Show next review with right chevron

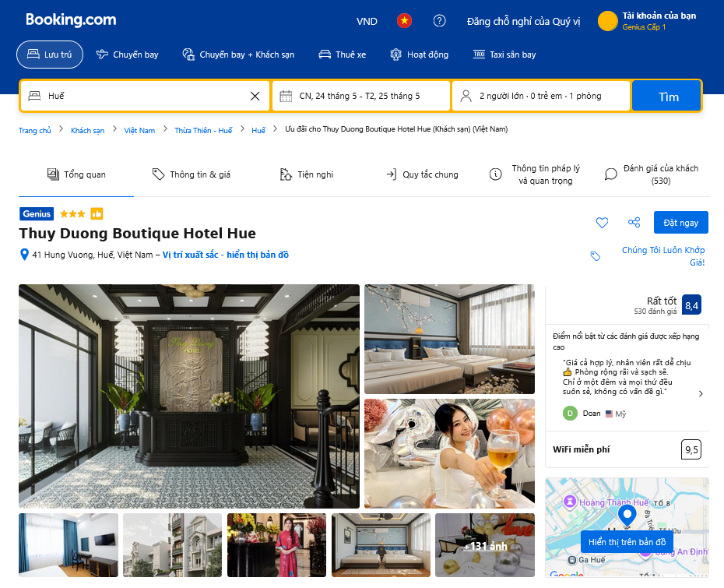point(701,393)
